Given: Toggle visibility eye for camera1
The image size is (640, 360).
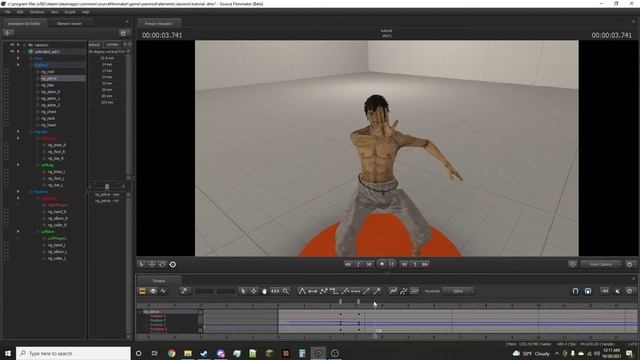Looking at the screenshot, I should 12,44.
